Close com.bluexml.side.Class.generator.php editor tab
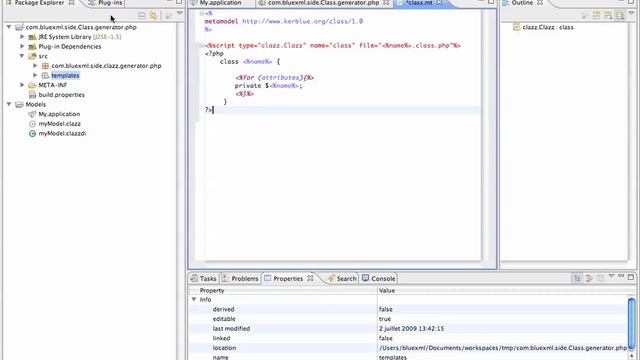640x360 pixels. [386, 3]
